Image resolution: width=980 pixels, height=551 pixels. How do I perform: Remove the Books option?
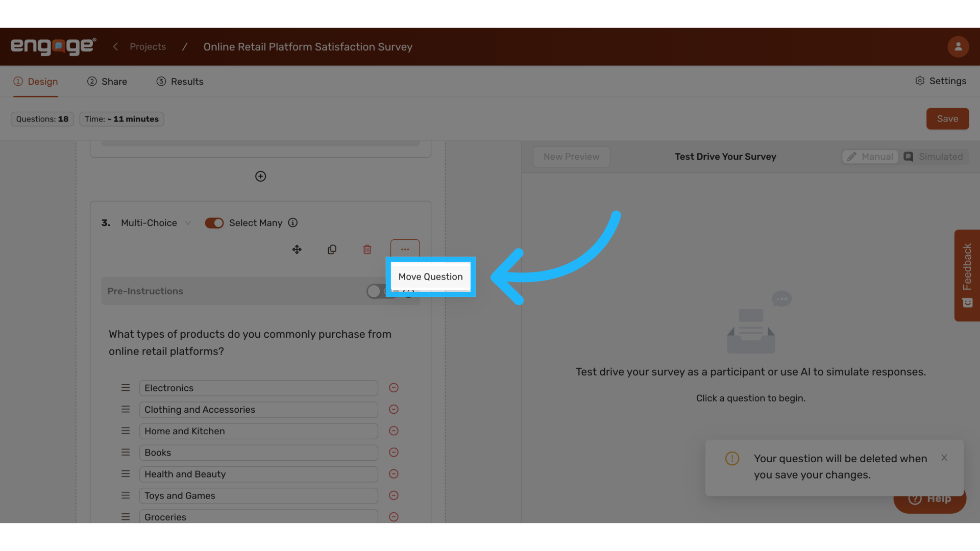pyautogui.click(x=394, y=452)
